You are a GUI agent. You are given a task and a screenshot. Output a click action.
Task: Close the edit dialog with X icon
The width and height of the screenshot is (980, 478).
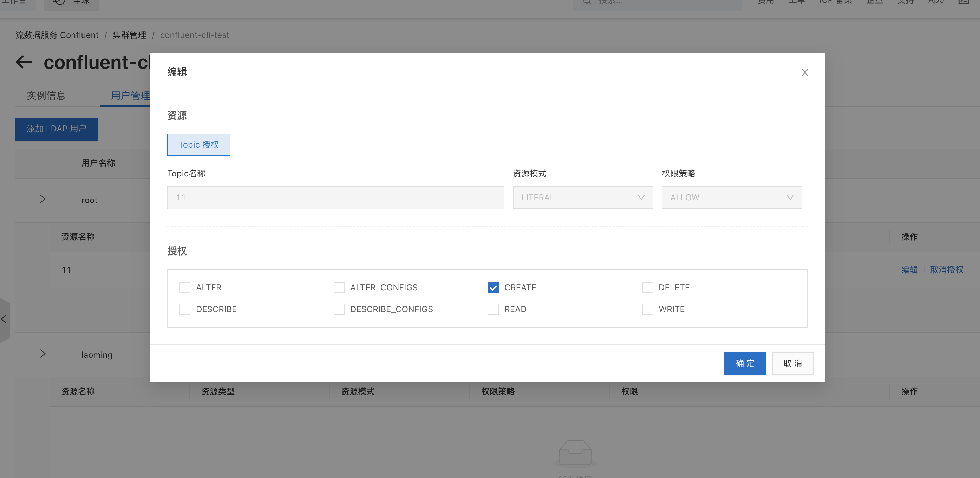(x=805, y=72)
